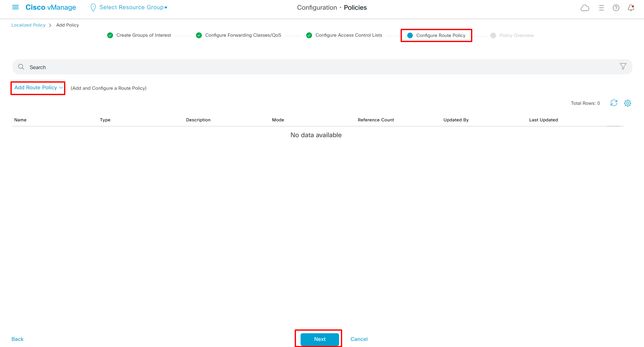This screenshot has width=644, height=347.
Task: Refresh the route policy table
Action: click(614, 103)
